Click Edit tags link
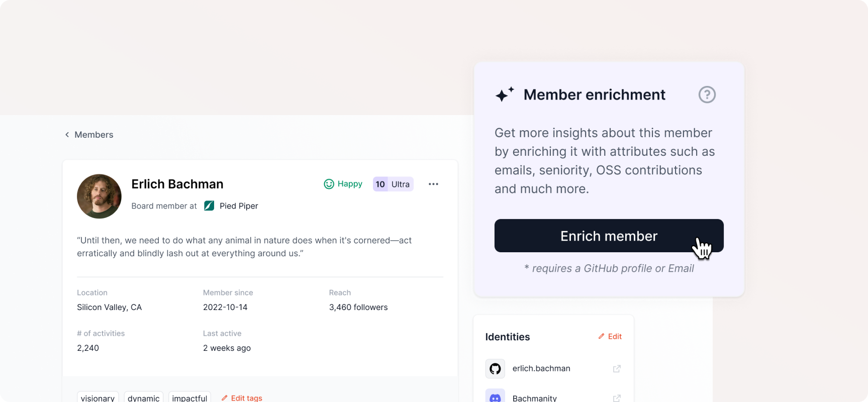 coord(242,398)
